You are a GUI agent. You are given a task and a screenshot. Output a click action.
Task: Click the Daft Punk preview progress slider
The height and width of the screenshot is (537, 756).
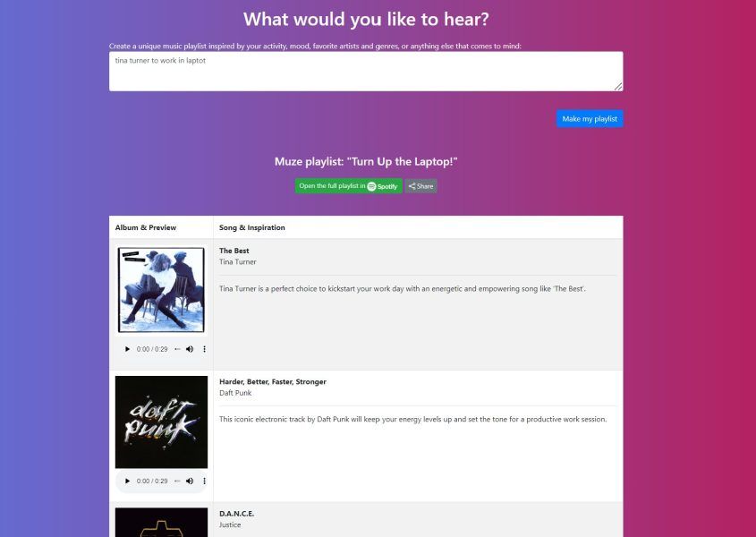click(x=177, y=481)
